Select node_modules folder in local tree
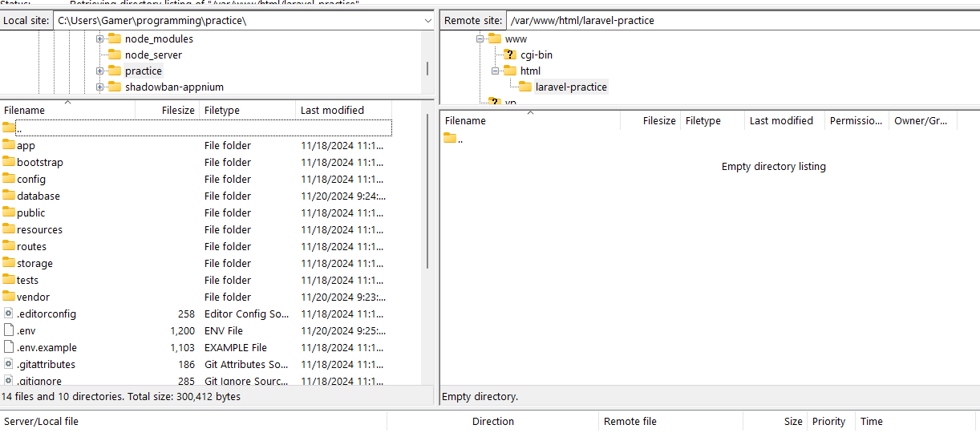The height and width of the screenshot is (437, 980). click(x=159, y=38)
